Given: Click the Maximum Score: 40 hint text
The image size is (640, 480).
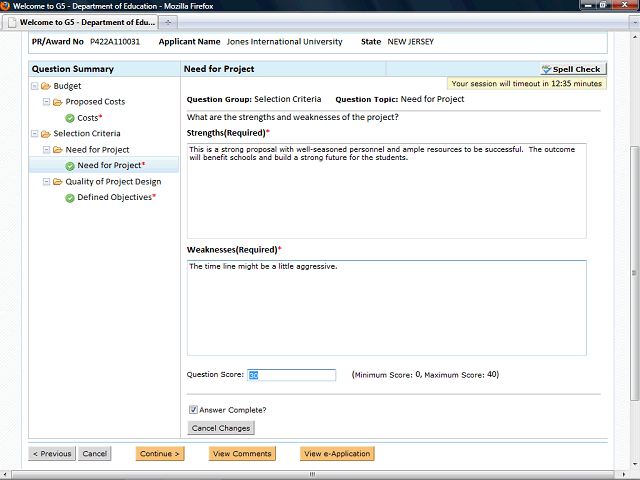Looking at the screenshot, I should [462, 375].
